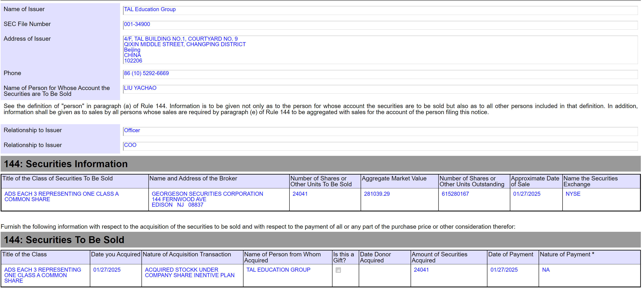
Task: Select Date of Payment '01/27/2025'
Action: click(504, 270)
